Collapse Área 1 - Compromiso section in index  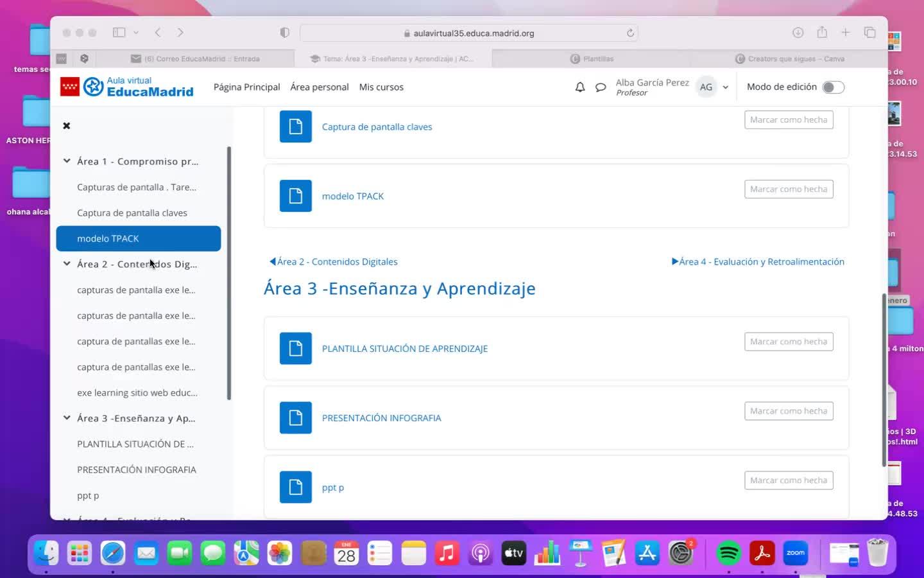67,161
